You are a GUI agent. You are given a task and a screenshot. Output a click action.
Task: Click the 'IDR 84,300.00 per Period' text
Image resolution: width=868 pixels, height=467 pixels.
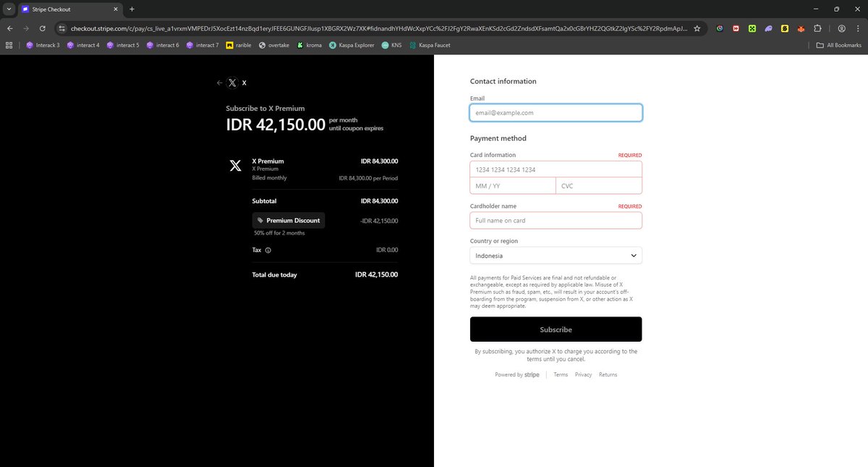(x=368, y=178)
